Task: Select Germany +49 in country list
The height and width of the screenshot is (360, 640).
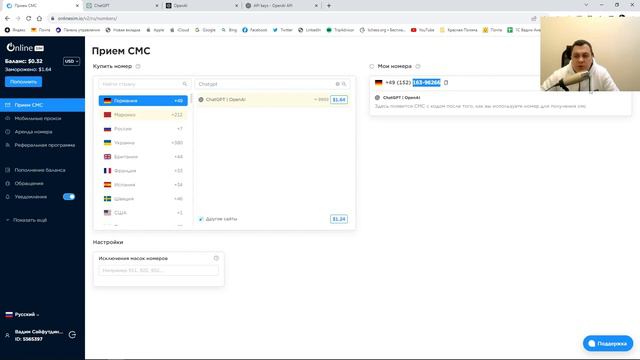Action: pyautogui.click(x=143, y=100)
